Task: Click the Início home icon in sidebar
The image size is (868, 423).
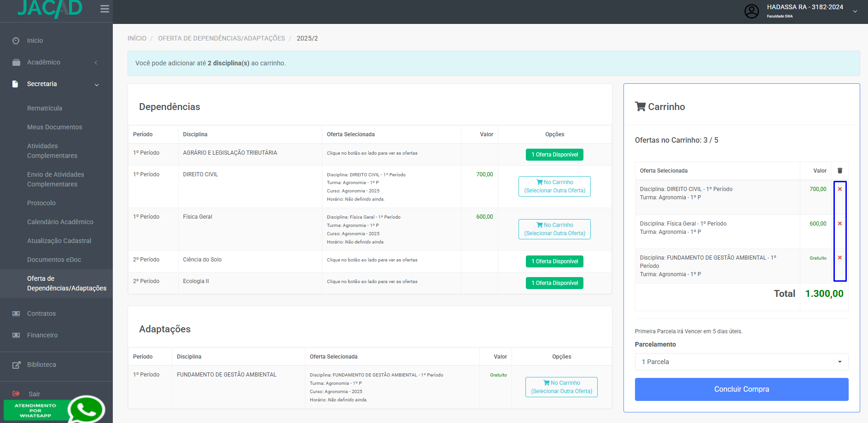Action: 16,41
